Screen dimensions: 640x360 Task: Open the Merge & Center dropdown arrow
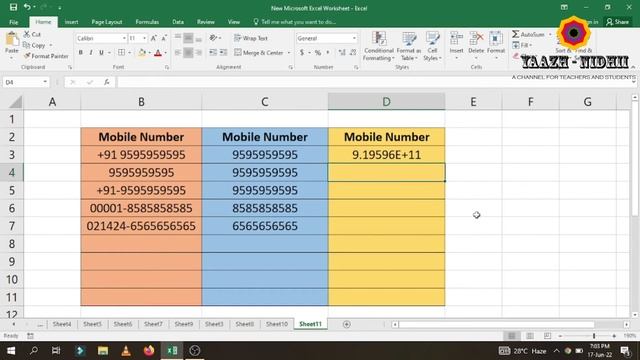[289, 53]
